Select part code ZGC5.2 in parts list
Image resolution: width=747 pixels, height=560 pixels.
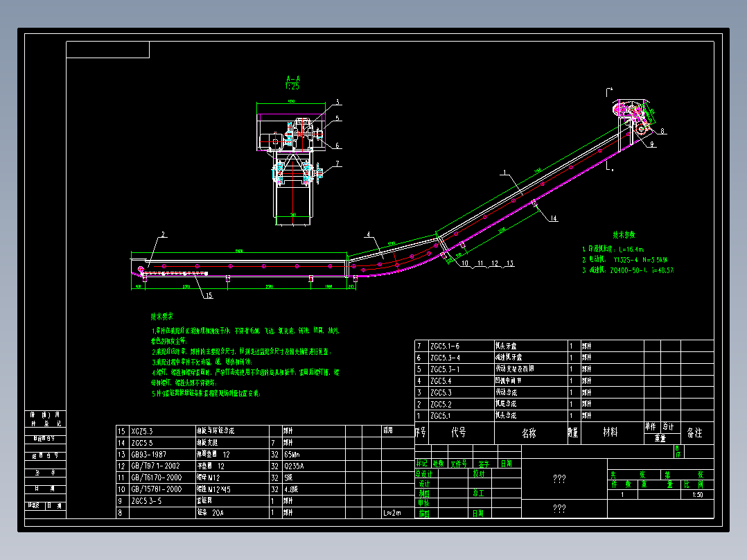click(x=441, y=404)
